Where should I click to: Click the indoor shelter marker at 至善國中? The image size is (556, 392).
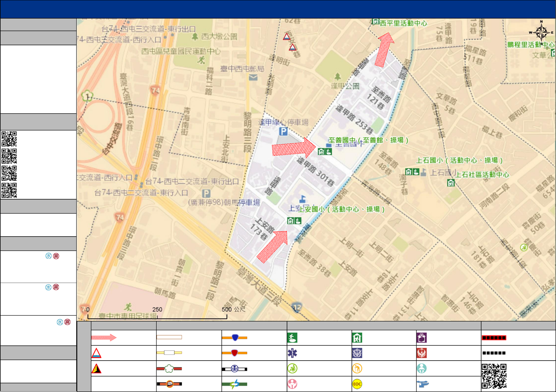[321, 152]
